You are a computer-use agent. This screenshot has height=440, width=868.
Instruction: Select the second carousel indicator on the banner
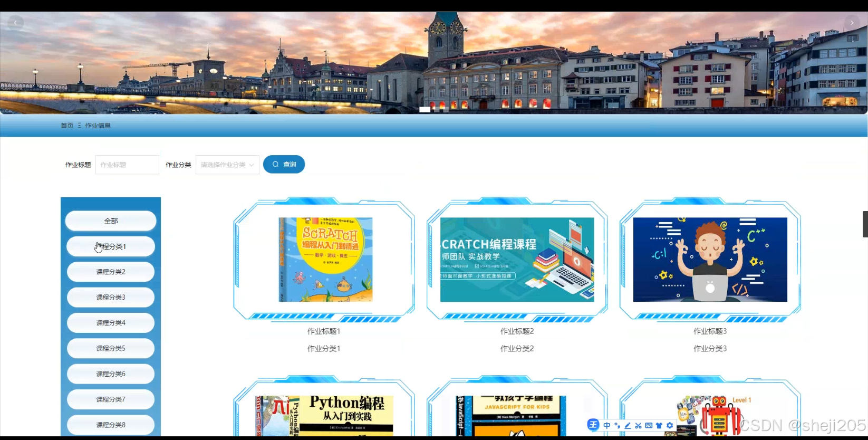point(436,110)
